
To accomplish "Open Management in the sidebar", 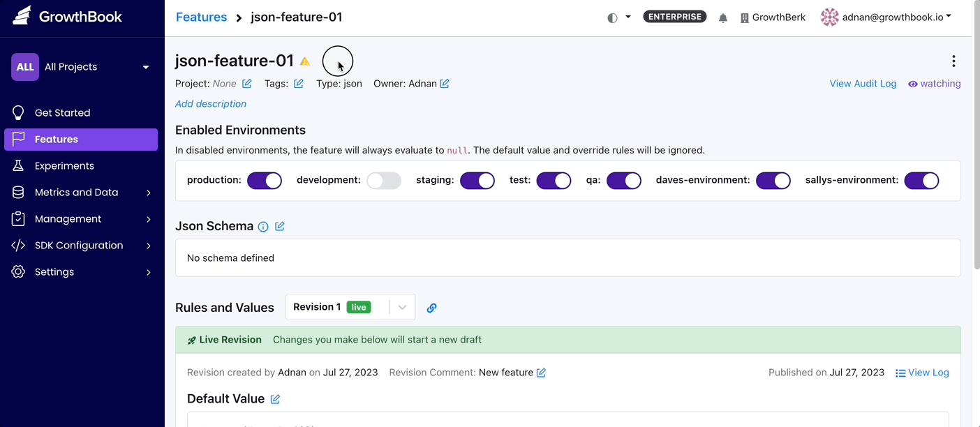I will [81, 218].
